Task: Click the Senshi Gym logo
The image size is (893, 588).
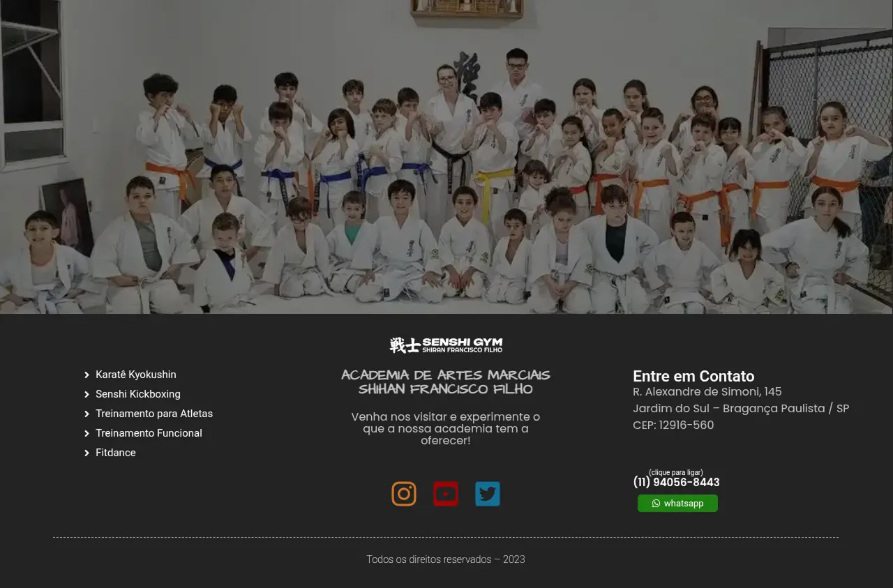Action: click(x=446, y=345)
